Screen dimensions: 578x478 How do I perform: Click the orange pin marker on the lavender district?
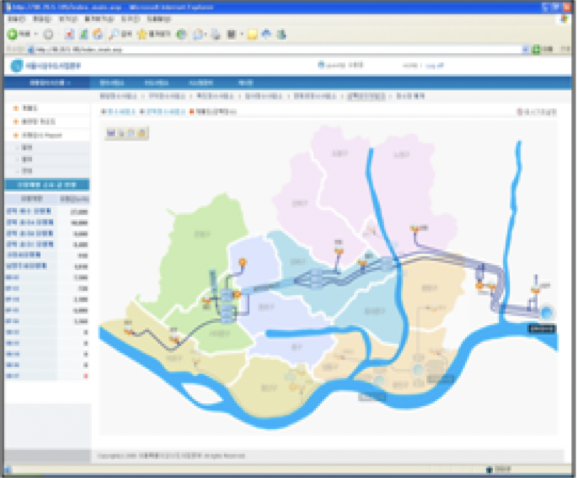point(242,263)
